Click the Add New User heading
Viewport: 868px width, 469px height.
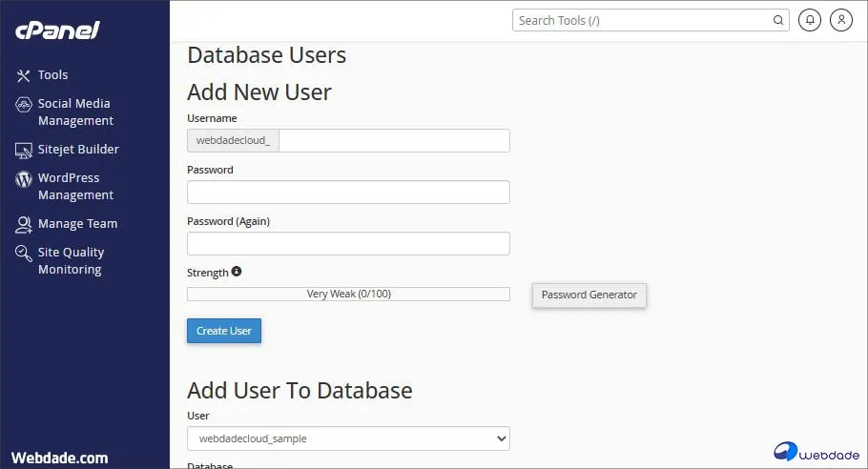pyautogui.click(x=259, y=92)
